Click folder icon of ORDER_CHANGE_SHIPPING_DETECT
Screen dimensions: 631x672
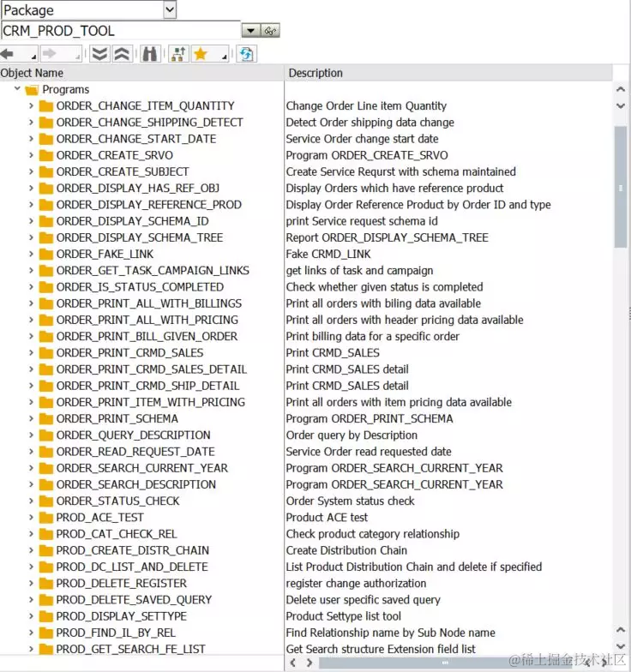pos(46,123)
